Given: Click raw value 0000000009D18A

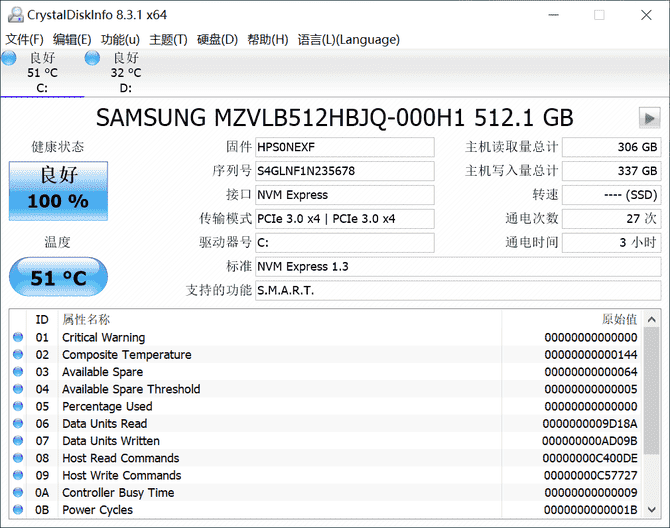Looking at the screenshot, I should coord(590,424).
